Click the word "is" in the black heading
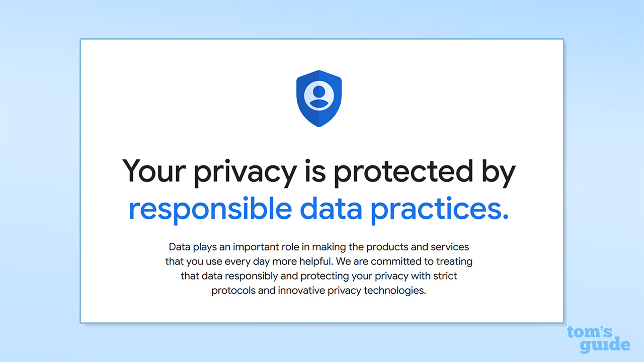This screenshot has height=362, width=644. (x=315, y=171)
